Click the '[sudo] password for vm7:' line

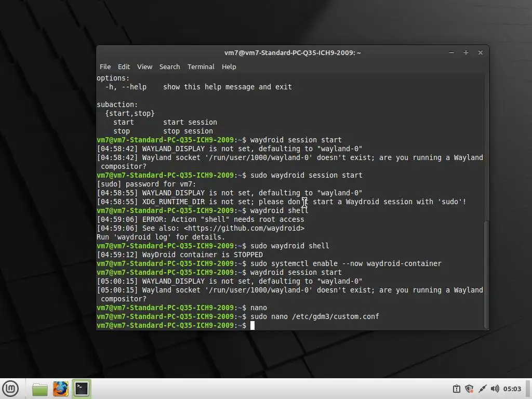[146, 184]
